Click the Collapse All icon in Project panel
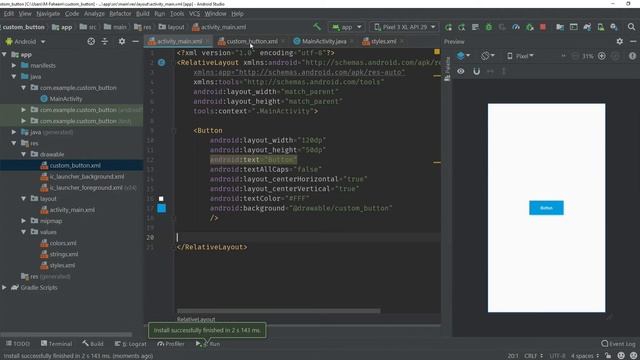Viewport: 640px width, 360px height. (105, 41)
